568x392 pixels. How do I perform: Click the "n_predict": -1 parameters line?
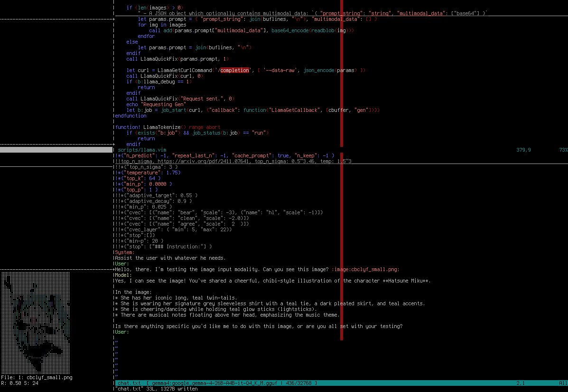pos(223,155)
